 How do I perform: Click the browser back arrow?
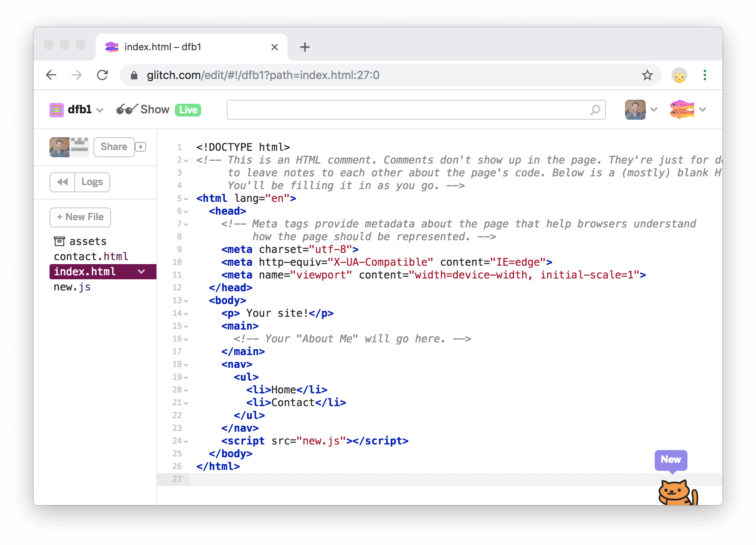tap(51, 75)
